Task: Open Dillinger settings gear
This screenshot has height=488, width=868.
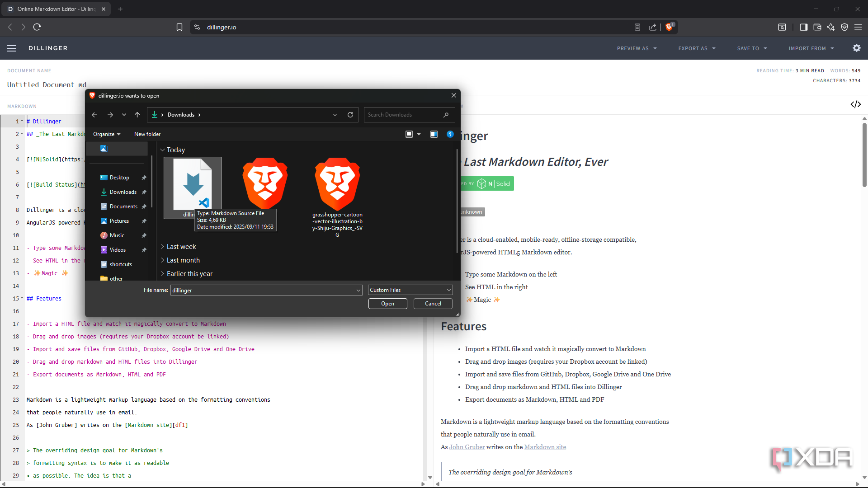Action: click(857, 48)
